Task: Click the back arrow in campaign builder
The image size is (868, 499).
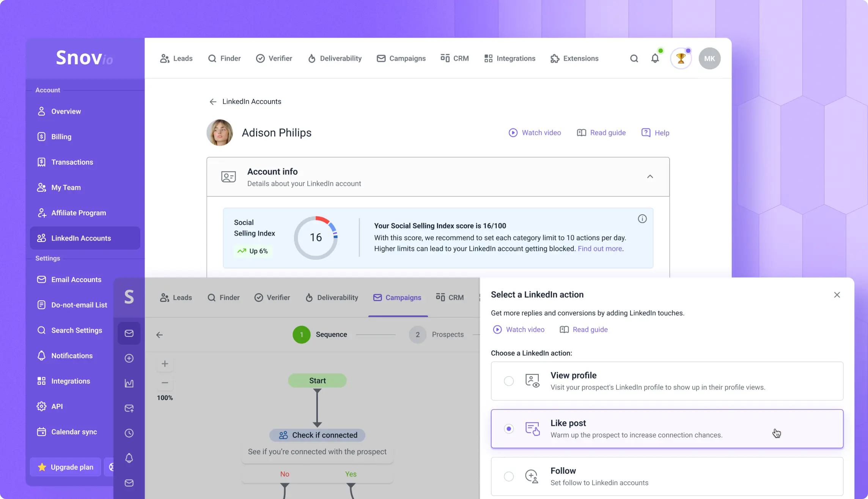Action: tap(159, 335)
